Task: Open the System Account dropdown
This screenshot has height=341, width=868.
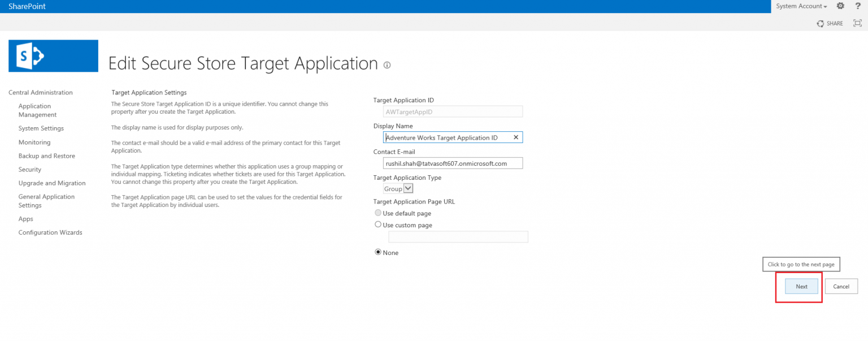Action: tap(800, 6)
